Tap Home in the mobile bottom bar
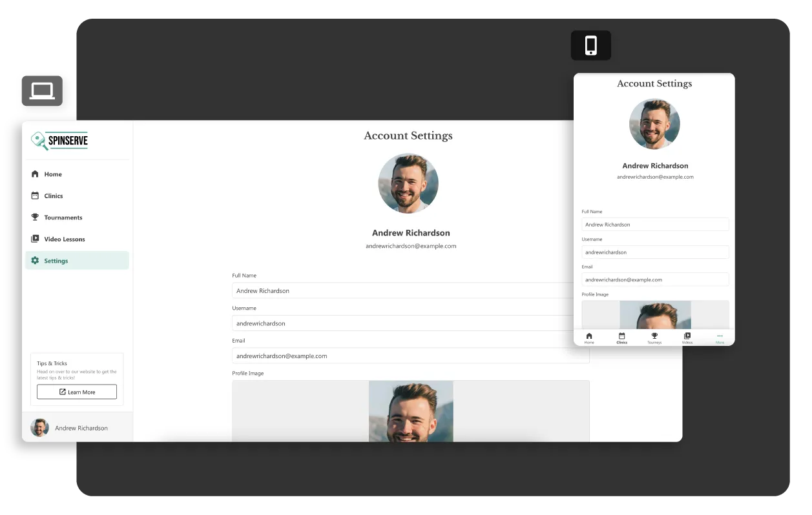The image size is (812, 515). 588,336
